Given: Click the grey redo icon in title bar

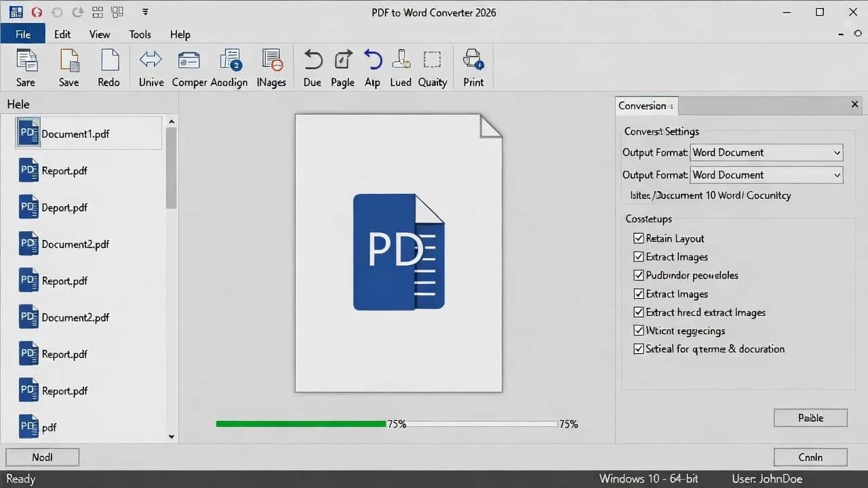Looking at the screenshot, I should click(x=77, y=12).
